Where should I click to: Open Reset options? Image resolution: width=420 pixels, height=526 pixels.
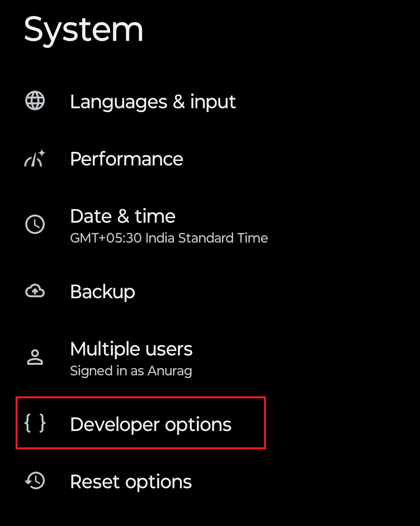pyautogui.click(x=131, y=482)
